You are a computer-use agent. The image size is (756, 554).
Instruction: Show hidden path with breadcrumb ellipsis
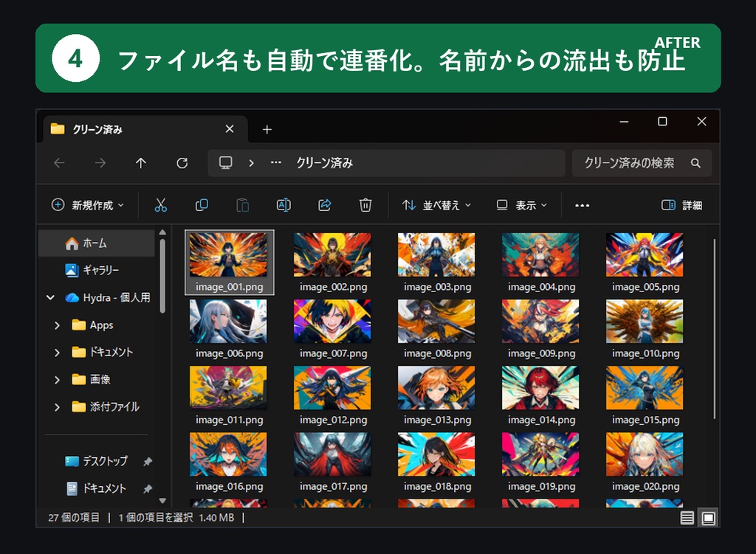point(276,163)
